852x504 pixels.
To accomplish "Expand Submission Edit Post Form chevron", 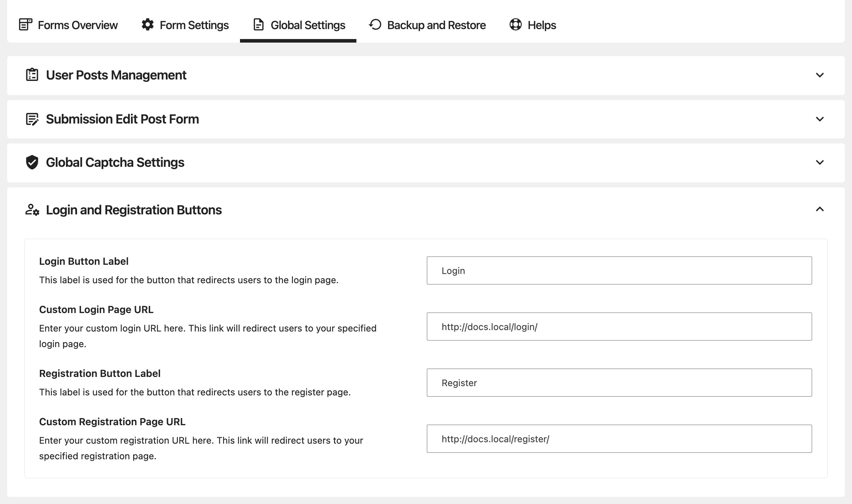I will click(820, 119).
